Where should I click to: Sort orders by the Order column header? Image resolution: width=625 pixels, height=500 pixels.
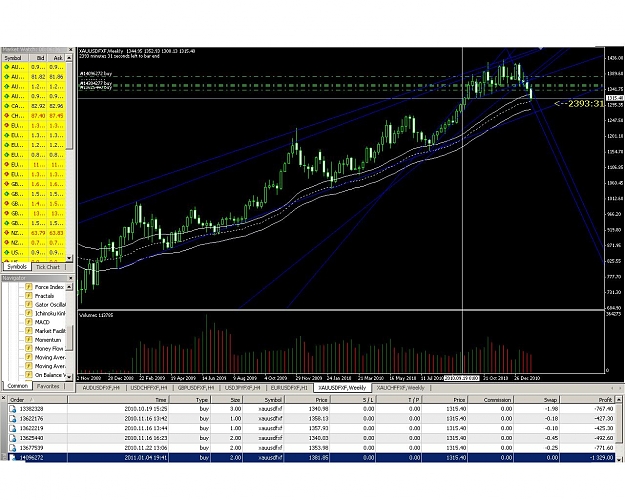click(37, 400)
